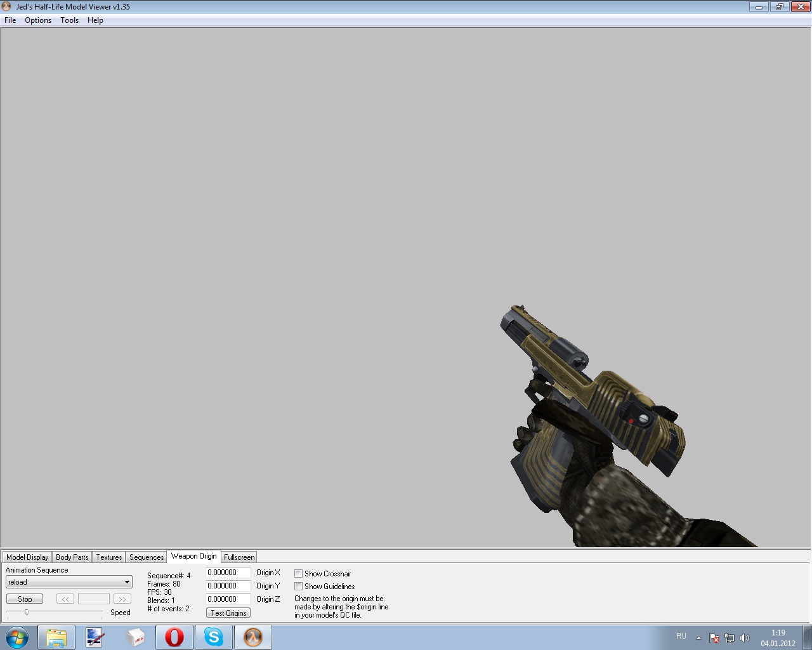
Task: Switch to the Body Parts tab
Action: (x=72, y=557)
